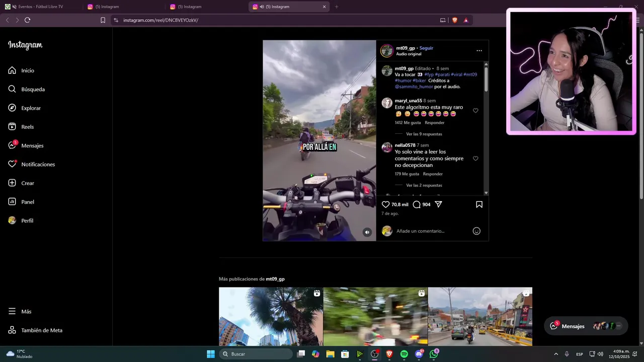644x362 pixels.
Task: Reply to maryl_una55's comment
Action: click(x=435, y=123)
